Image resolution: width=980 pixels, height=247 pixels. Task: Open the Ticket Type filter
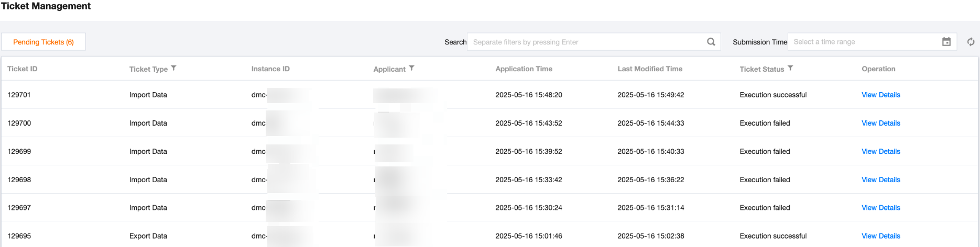click(173, 69)
